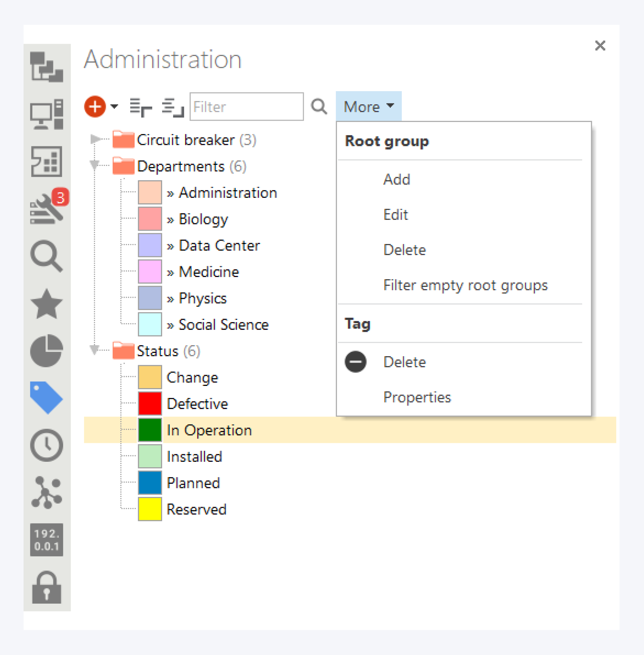Click inside the Filter text field
The width and height of the screenshot is (644, 655).
tap(246, 107)
